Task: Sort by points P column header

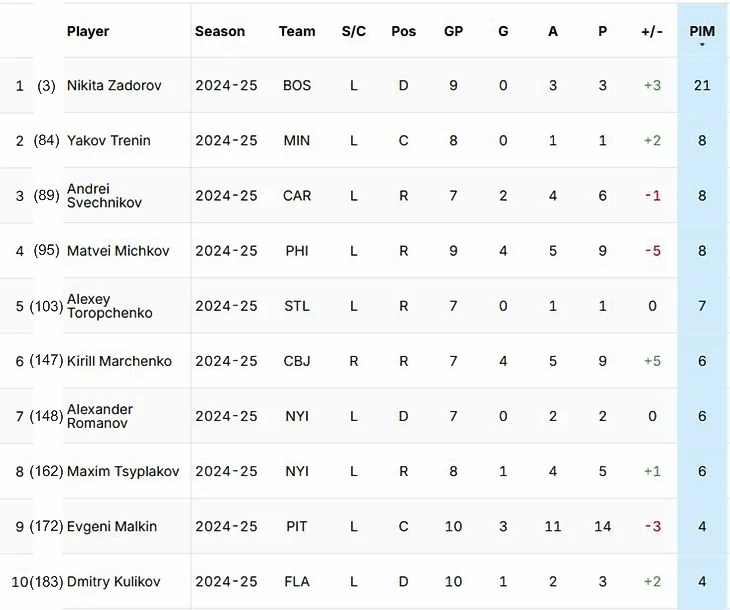Action: [x=602, y=31]
